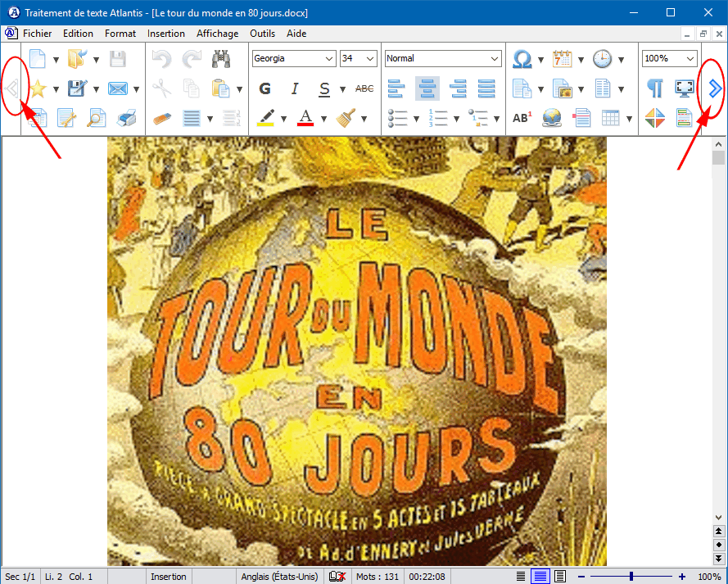The height and width of the screenshot is (584, 728).
Task: Apply red font color with A icon
Action: coord(305,118)
